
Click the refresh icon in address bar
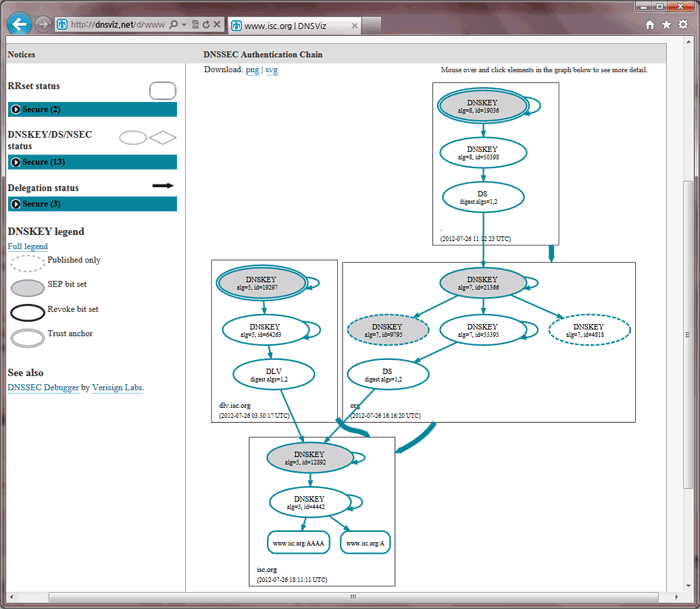pos(205,23)
